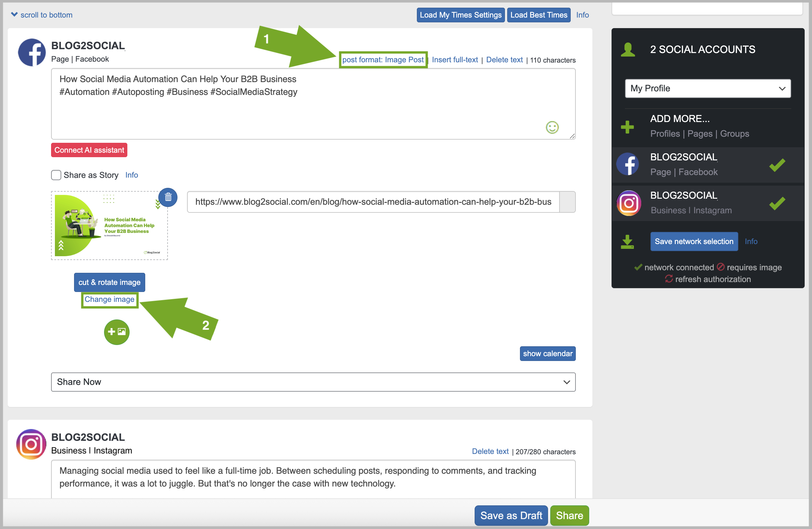Click the Facebook icon in the accounts sidebar
This screenshot has width=812, height=529.
628,164
